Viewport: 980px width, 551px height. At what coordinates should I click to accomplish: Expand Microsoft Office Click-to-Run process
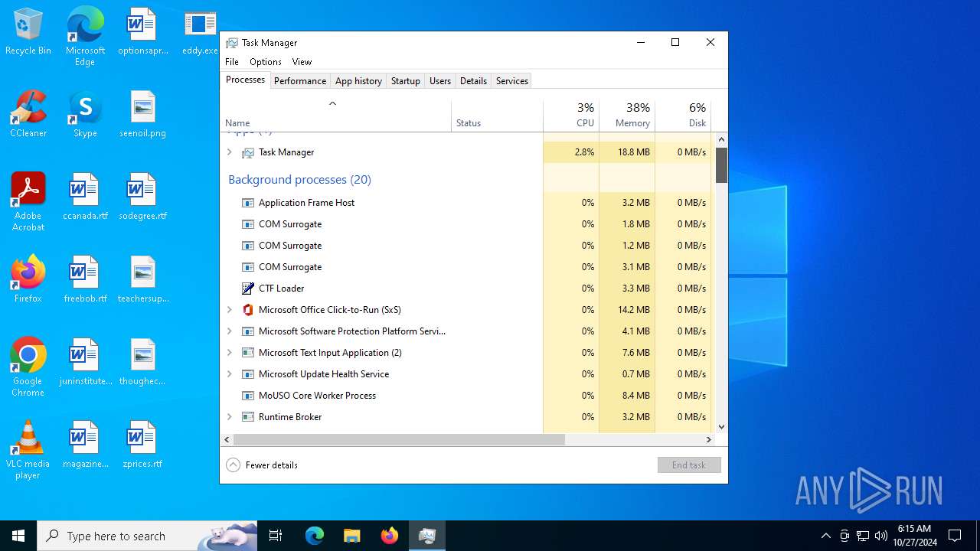[x=229, y=310]
